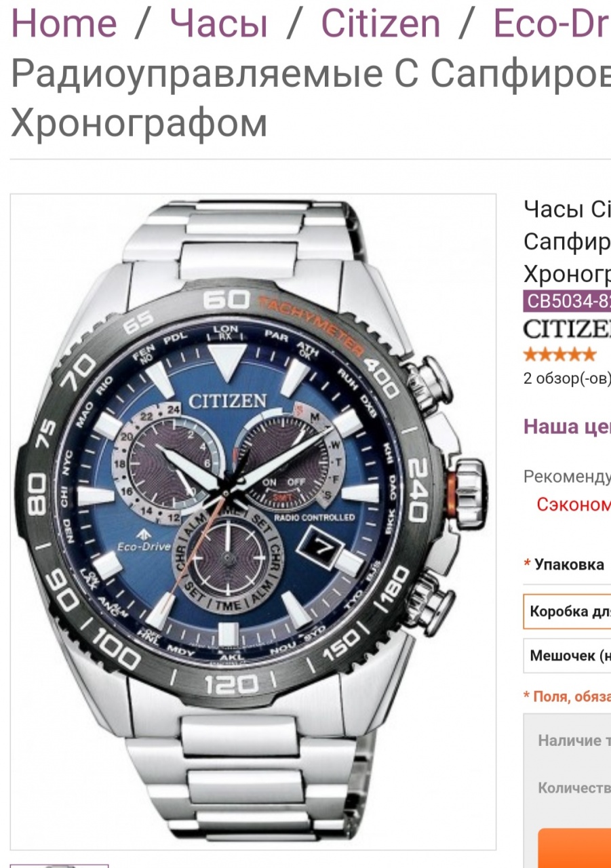Viewport: 611px width, 868px height.
Task: Click the orange add-to-cart button
Action: coord(574,848)
